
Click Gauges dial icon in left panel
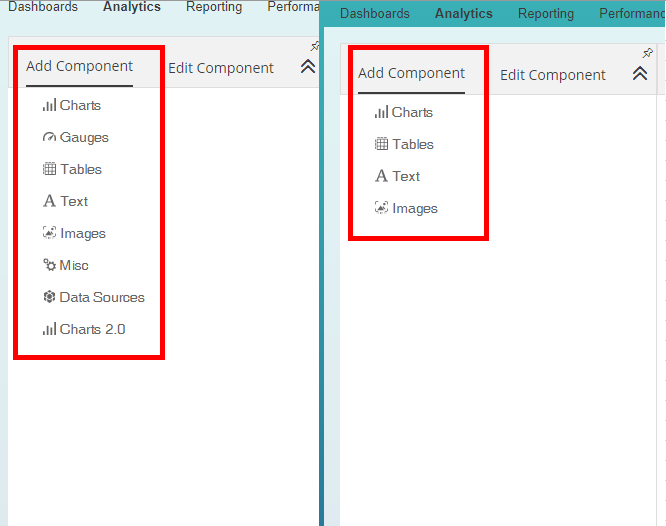tap(49, 137)
